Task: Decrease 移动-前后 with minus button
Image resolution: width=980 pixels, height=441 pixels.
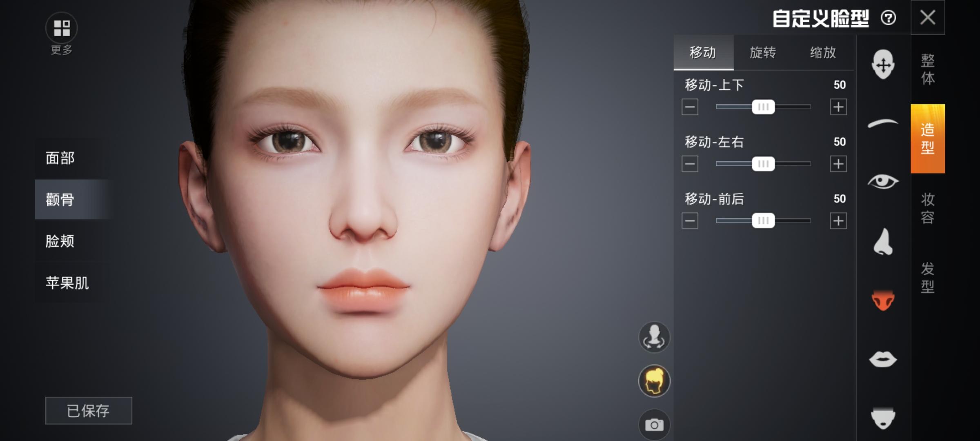Action: 690,221
